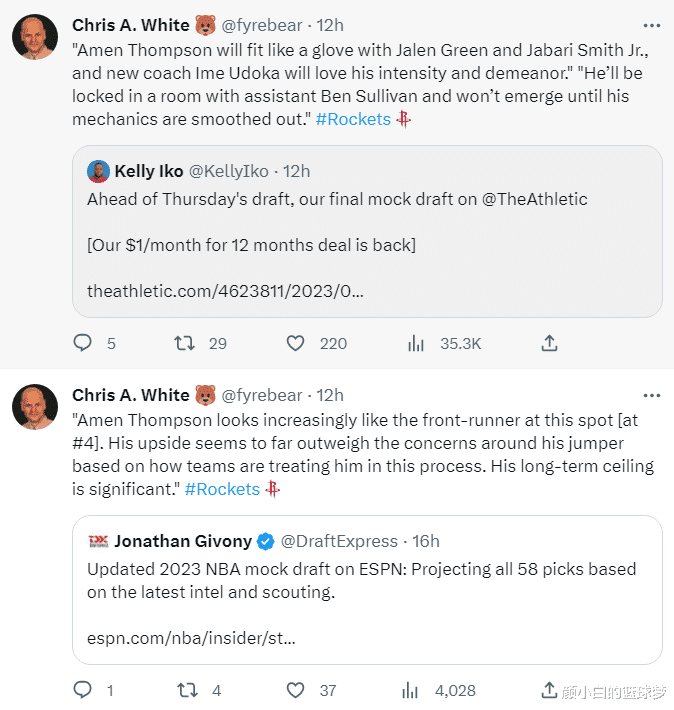View analytics showing 35.3K views
The width and height of the screenshot is (674, 710).
coord(417,343)
